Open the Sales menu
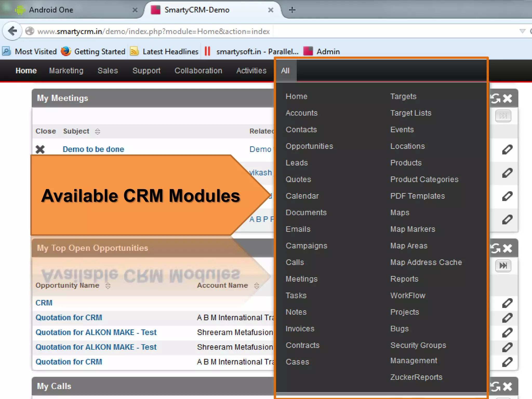 108,71
